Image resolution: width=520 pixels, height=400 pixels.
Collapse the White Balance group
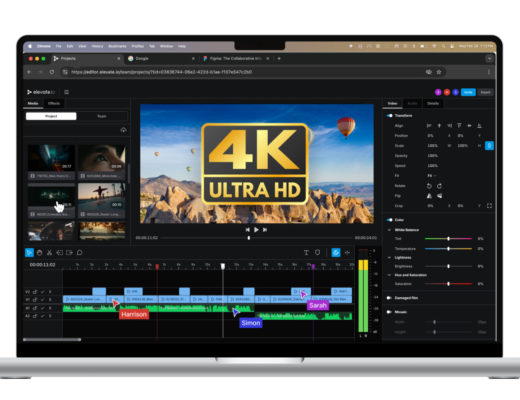(389, 230)
